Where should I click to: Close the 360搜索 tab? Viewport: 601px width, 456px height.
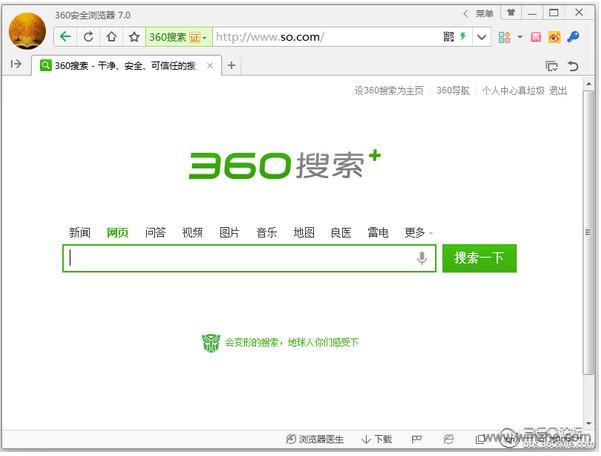coord(210,66)
